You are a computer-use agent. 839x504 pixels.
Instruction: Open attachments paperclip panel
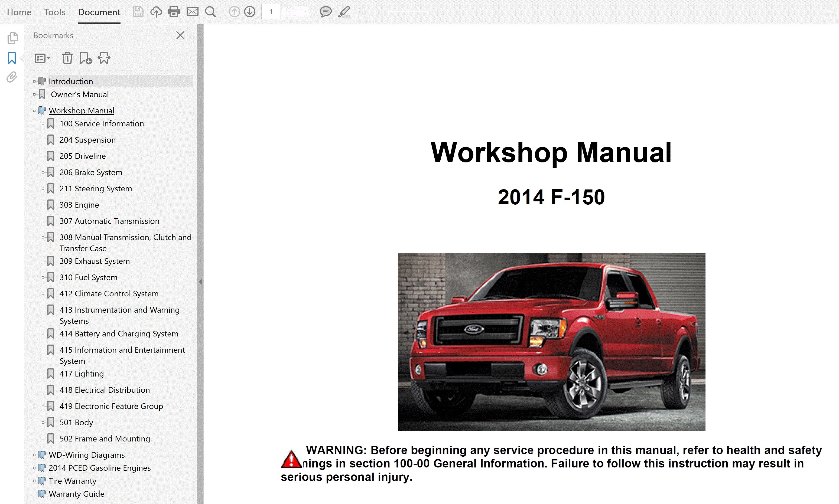click(12, 77)
